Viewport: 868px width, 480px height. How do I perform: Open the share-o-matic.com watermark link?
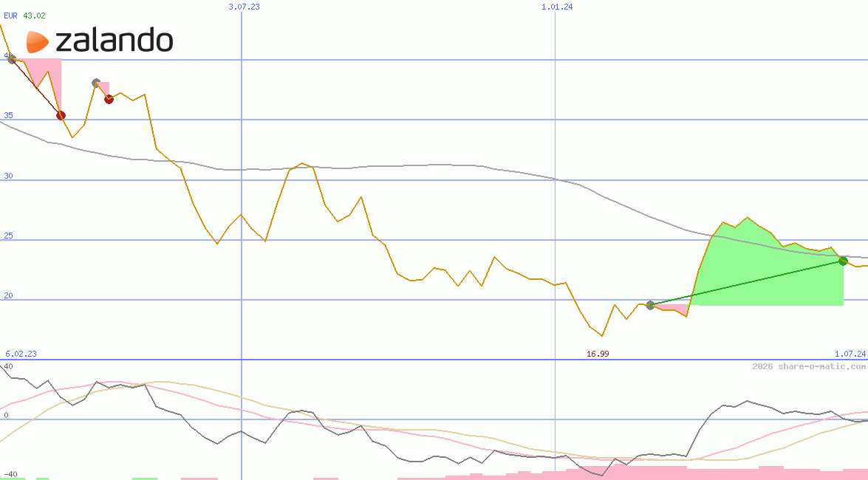(x=809, y=366)
